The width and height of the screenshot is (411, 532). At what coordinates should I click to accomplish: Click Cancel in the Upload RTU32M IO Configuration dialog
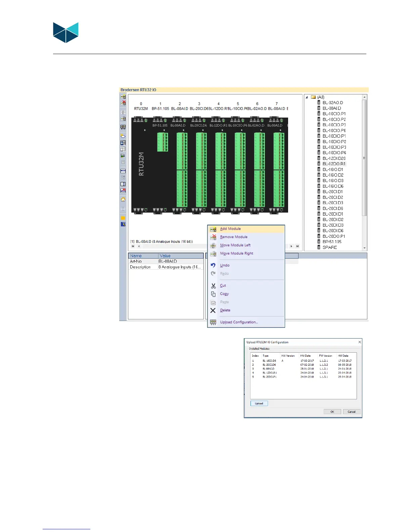click(x=352, y=412)
